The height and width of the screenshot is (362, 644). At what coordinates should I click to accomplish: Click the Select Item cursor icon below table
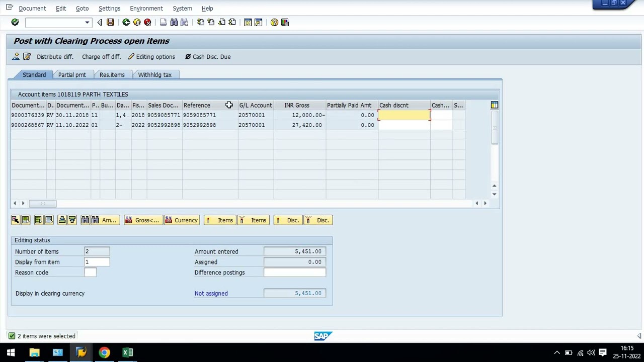pos(15,220)
